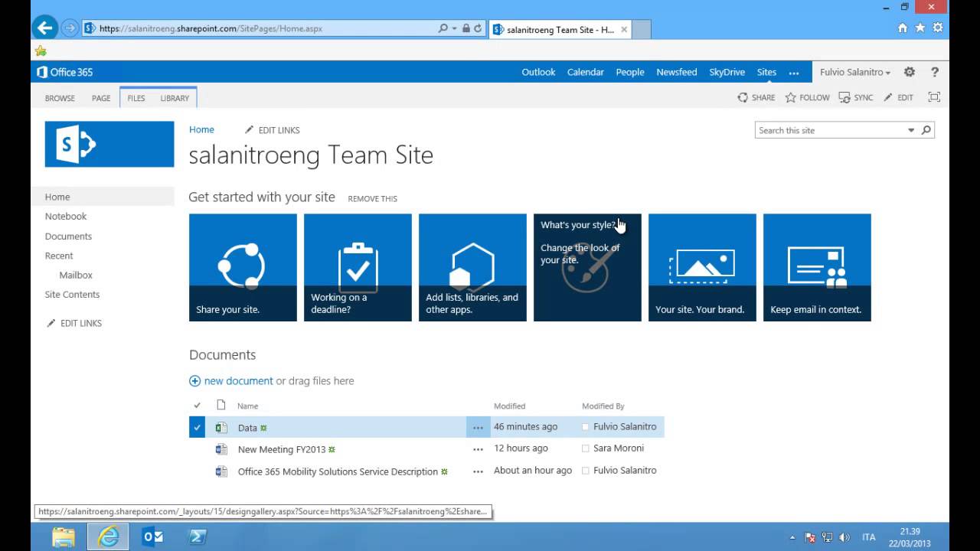The height and width of the screenshot is (551, 980).
Task: Open the browser Favorites star icon
Action: [x=920, y=28]
